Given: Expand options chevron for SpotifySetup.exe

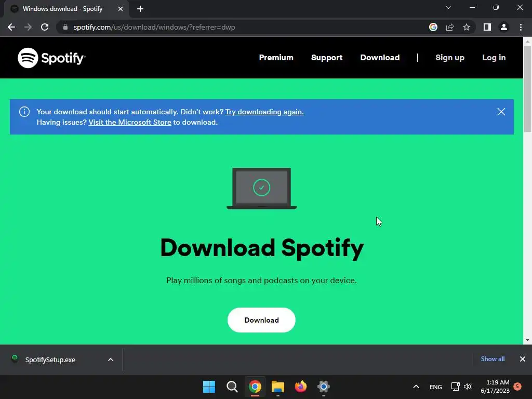Looking at the screenshot, I should pyautogui.click(x=111, y=360).
